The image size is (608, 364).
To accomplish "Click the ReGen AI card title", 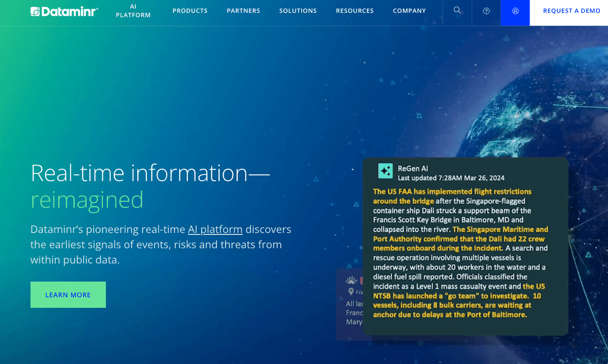I will click(x=413, y=169).
